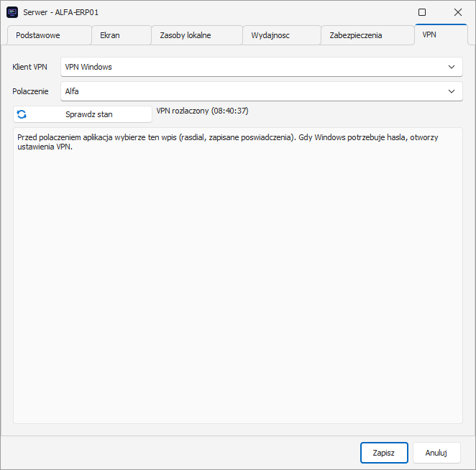This screenshot has width=476, height=470.
Task: Go to the Zasoby lokalne tab
Action: [197, 35]
